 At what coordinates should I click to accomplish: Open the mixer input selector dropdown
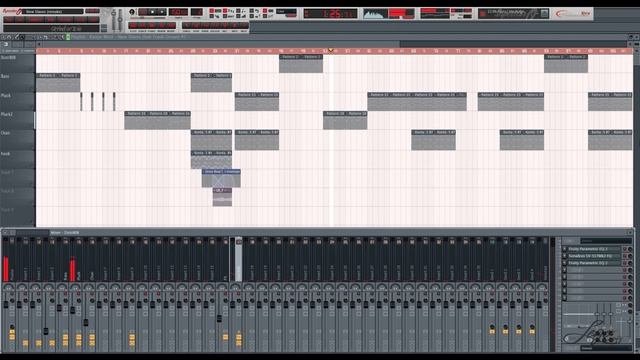click(x=606, y=241)
